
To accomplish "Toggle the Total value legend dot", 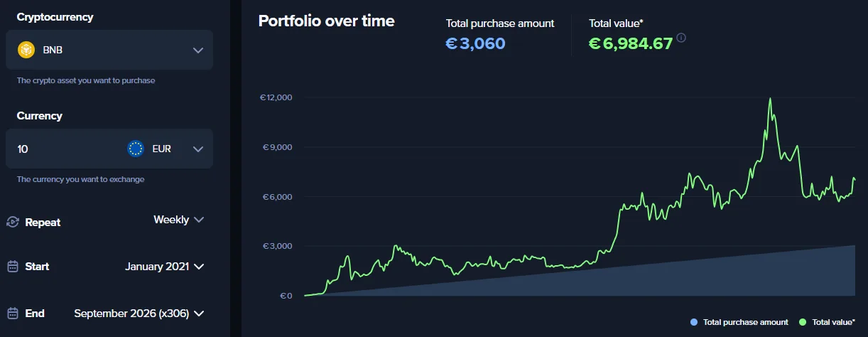I will tap(803, 322).
